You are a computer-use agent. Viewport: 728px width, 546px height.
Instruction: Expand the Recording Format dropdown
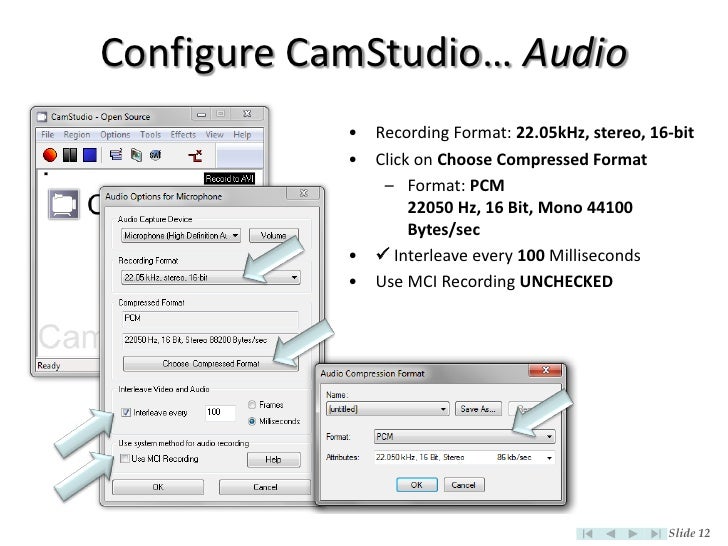210,278
